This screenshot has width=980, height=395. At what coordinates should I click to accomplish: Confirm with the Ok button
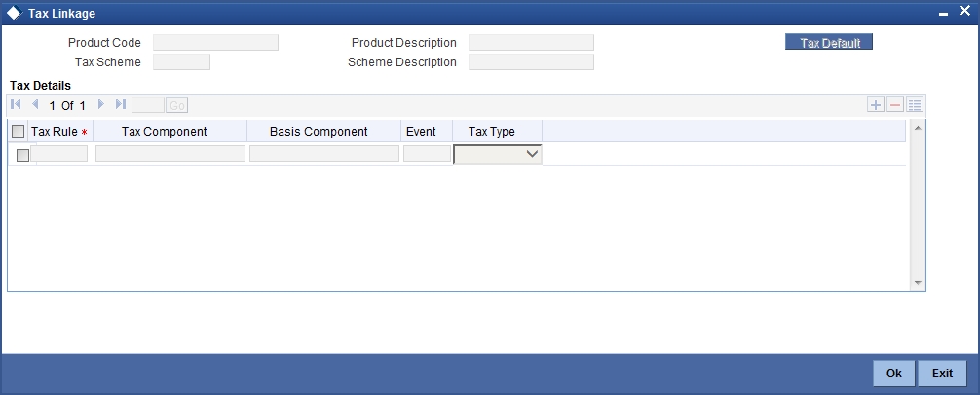click(x=893, y=374)
